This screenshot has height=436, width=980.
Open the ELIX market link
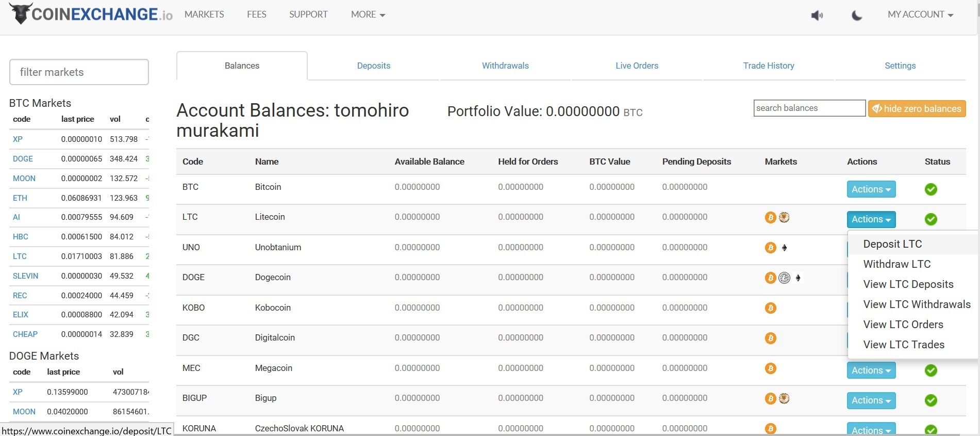click(21, 315)
